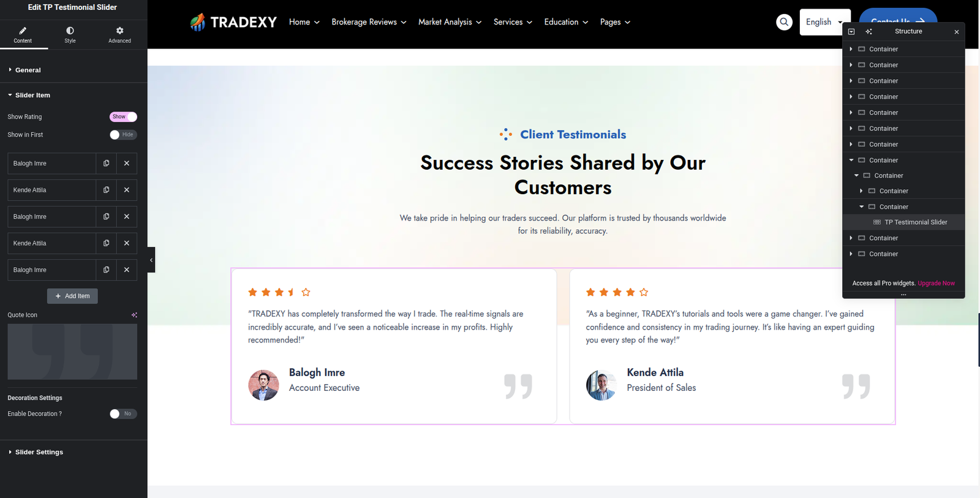980x498 pixels.
Task: Click the AI icon in Structure panel header
Action: click(869, 31)
